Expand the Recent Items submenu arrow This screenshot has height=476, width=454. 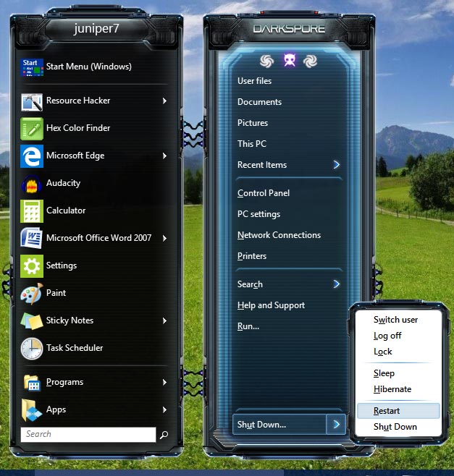tap(337, 165)
